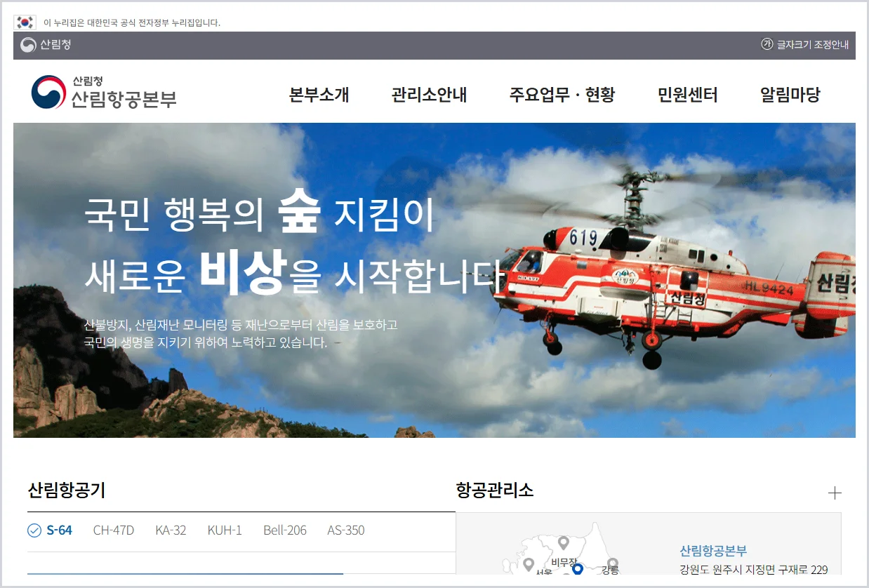The height and width of the screenshot is (588, 869).
Task: Open the 알림마당 menu
Action: [790, 95]
